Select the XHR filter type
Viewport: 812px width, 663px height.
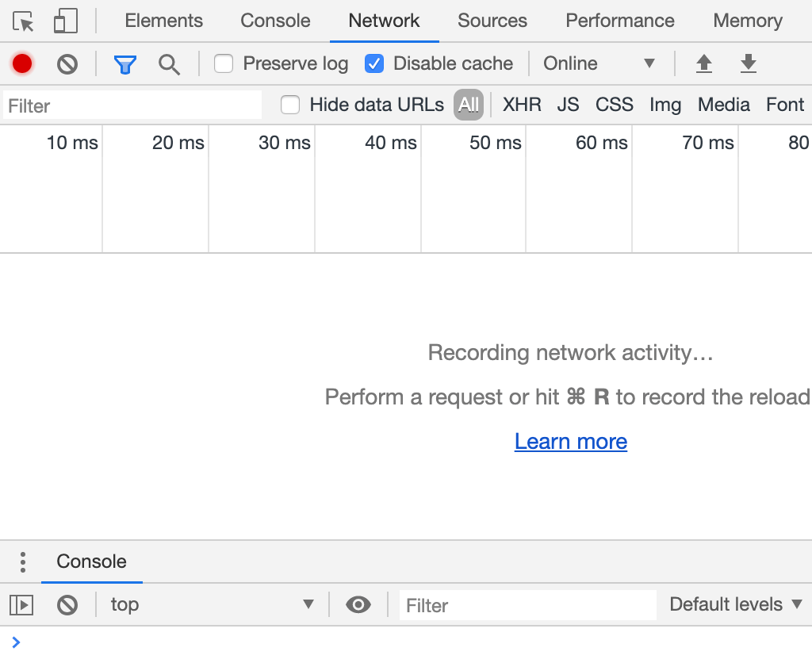tap(522, 105)
